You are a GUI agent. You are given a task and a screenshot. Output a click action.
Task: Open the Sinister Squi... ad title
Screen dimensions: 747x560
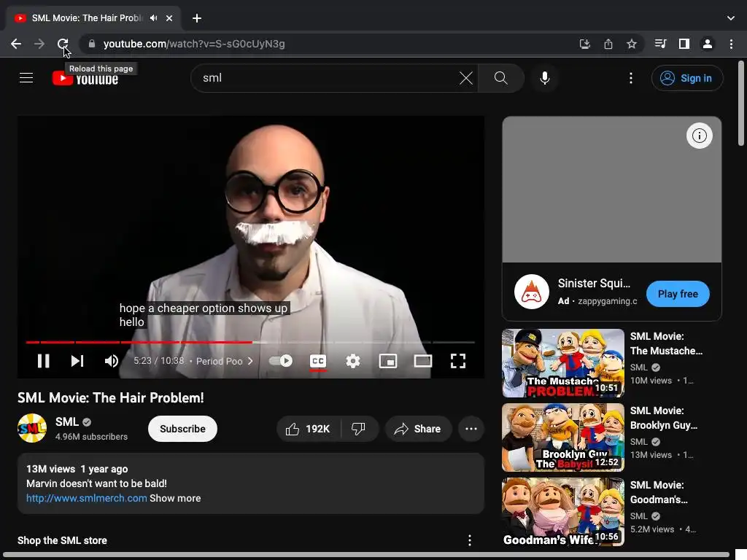[594, 284]
